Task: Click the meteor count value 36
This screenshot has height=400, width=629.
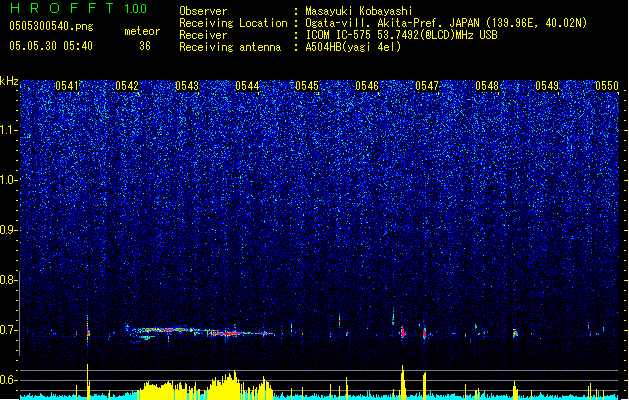Action: (x=145, y=46)
